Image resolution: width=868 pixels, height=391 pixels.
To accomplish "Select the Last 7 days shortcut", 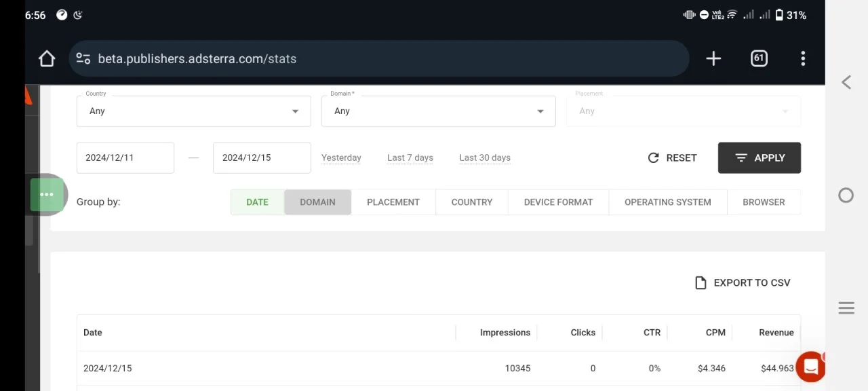I will click(410, 157).
